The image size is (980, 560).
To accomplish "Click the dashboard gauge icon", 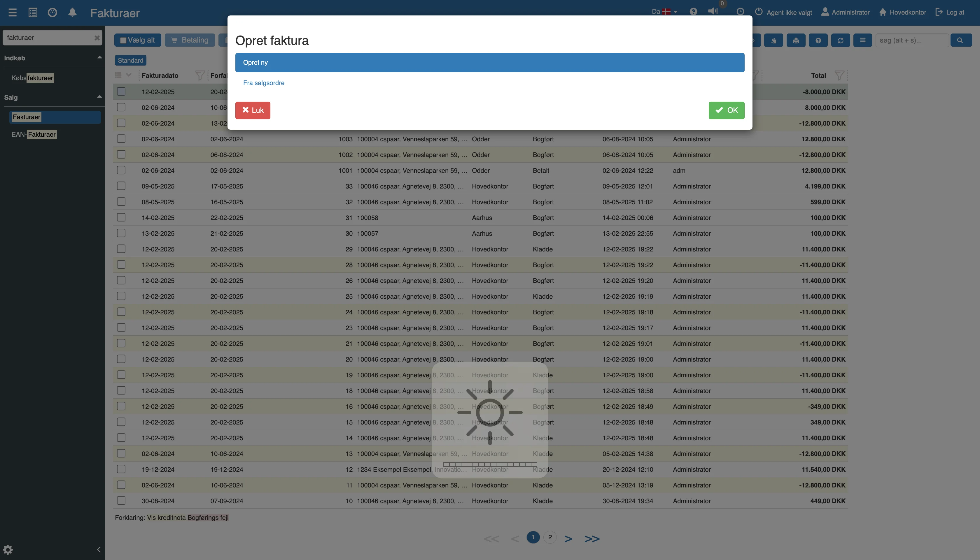I will click(x=52, y=13).
